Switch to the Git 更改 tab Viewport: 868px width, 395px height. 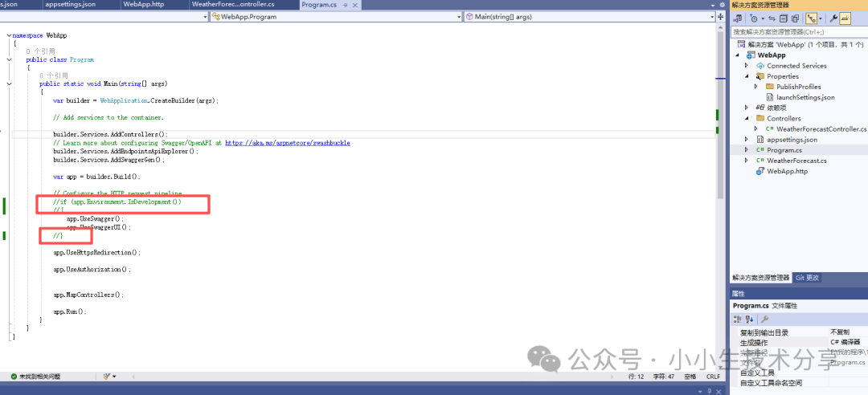pyautogui.click(x=807, y=278)
